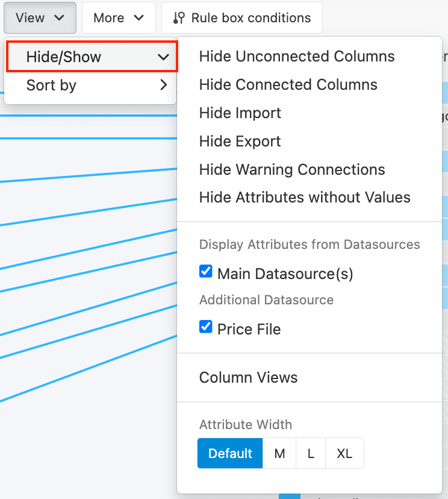448x499 pixels.
Task: Set attribute width to XL
Action: [x=344, y=454]
